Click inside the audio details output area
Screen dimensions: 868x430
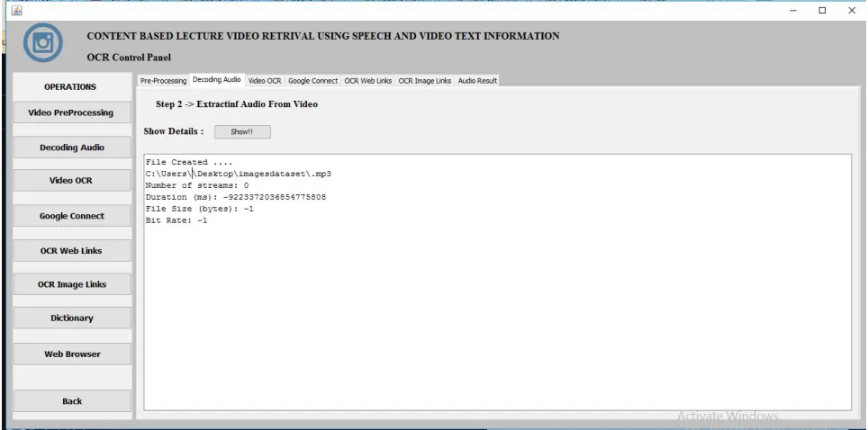[x=498, y=282]
